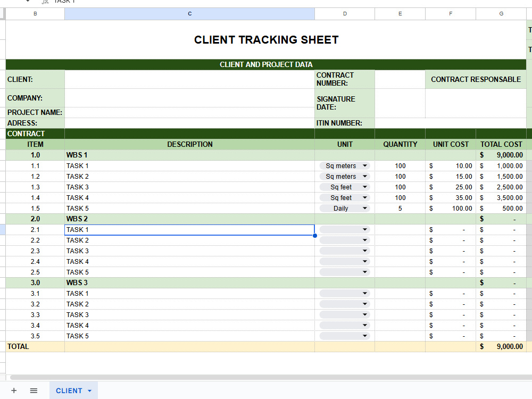532x399 pixels.
Task: Click the empty cell beside ITIN NUMBER:
Action: click(451, 123)
